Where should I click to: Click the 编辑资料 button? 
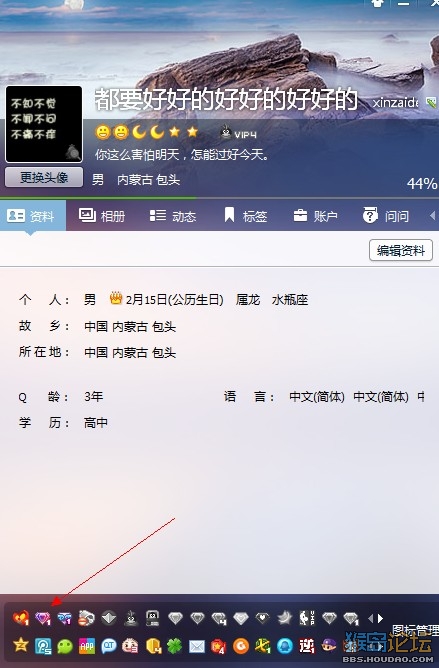click(x=401, y=250)
